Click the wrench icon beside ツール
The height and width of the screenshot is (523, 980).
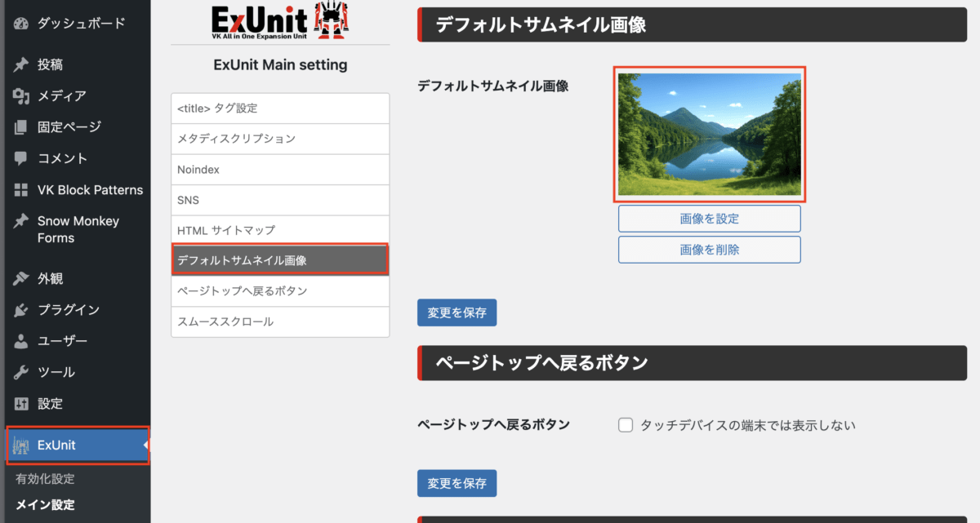pos(21,372)
